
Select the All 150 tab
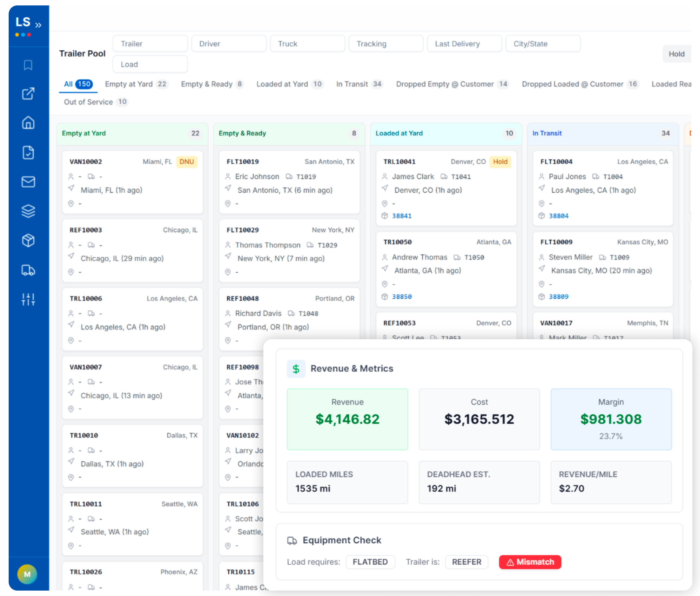pyautogui.click(x=78, y=84)
